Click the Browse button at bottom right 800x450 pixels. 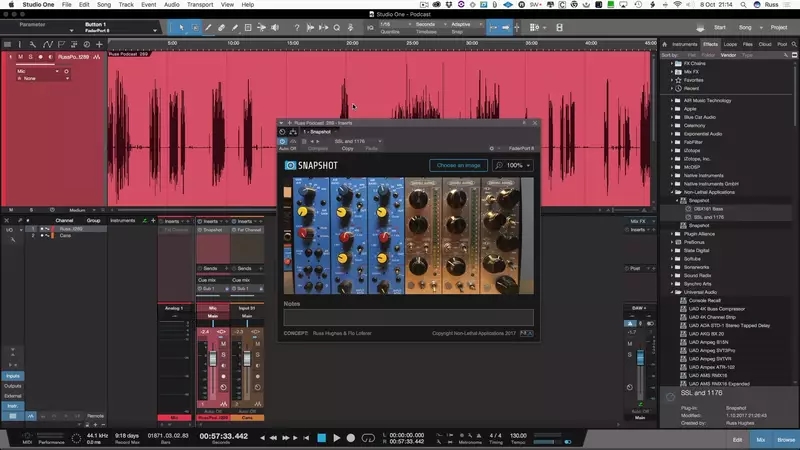coord(786,439)
